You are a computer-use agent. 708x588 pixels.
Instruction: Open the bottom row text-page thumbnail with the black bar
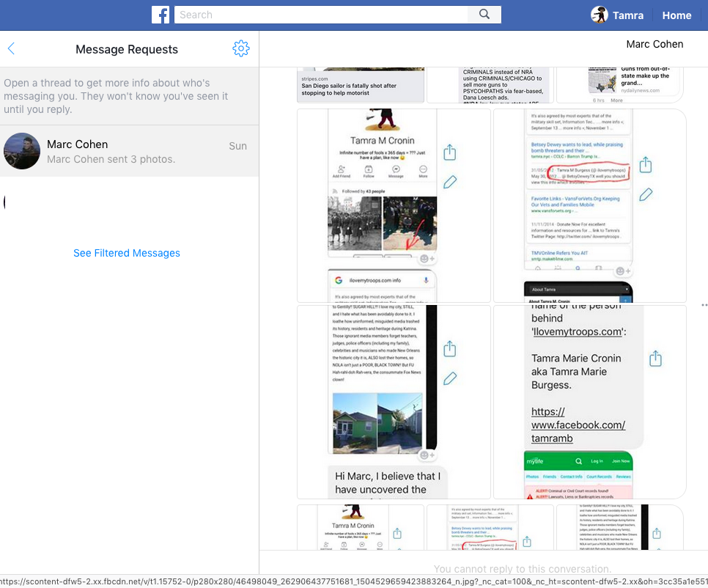[619, 527]
